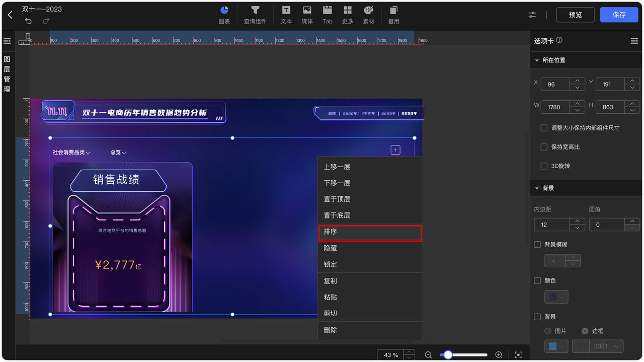Enable 背景模糊 background blur
This screenshot has width=644, height=362.
click(x=537, y=244)
